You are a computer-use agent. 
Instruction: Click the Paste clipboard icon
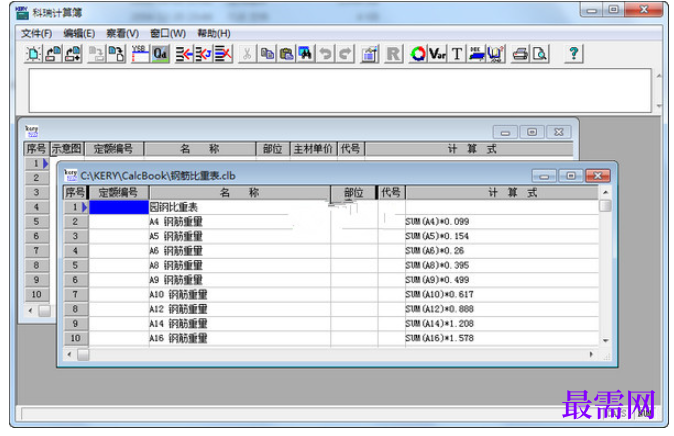(x=286, y=54)
